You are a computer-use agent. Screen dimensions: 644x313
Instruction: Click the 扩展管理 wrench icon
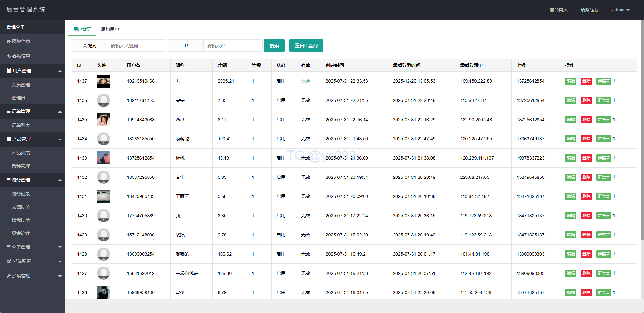[x=9, y=276]
